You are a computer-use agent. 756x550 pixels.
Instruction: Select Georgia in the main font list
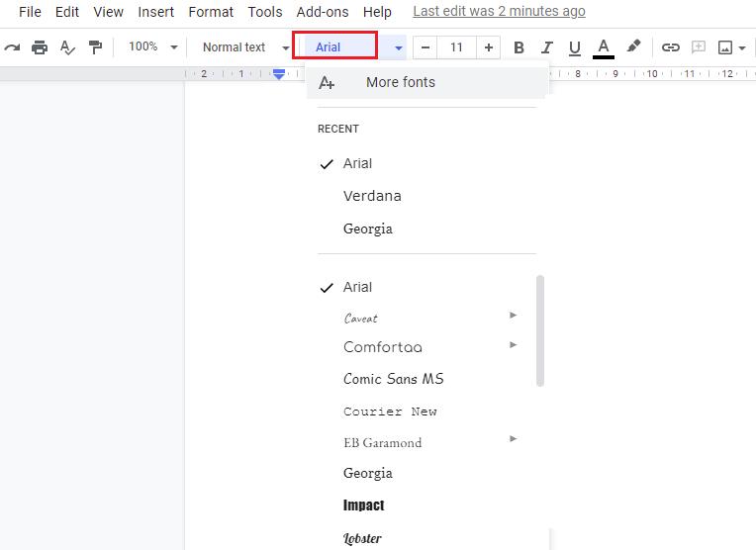368,474
